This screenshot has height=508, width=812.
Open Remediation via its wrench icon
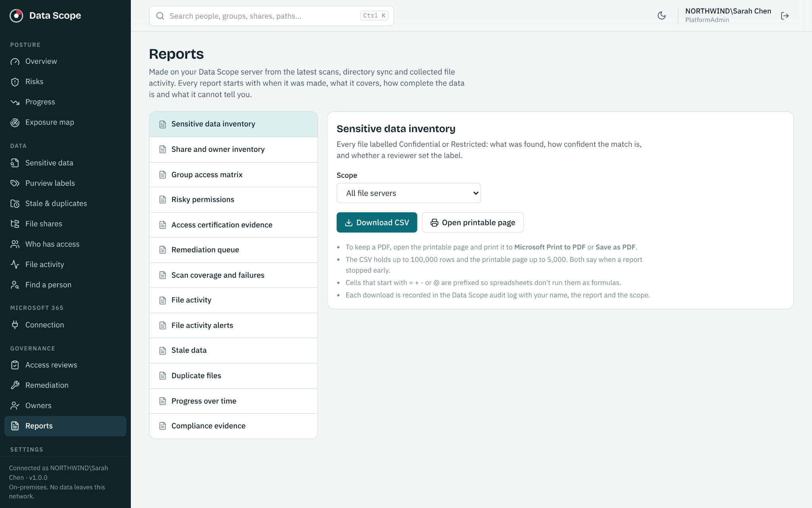tap(15, 385)
